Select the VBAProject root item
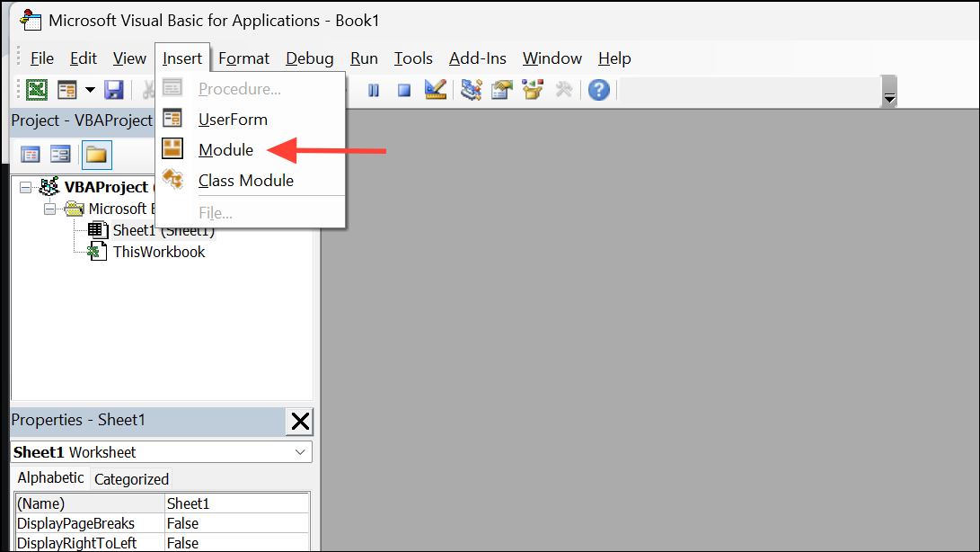This screenshot has width=980, height=552. (106, 186)
